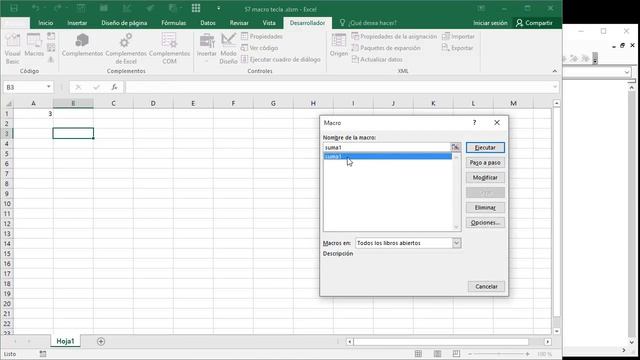Click Opciones... button
This screenshot has width=640, height=360.
coord(485,223)
